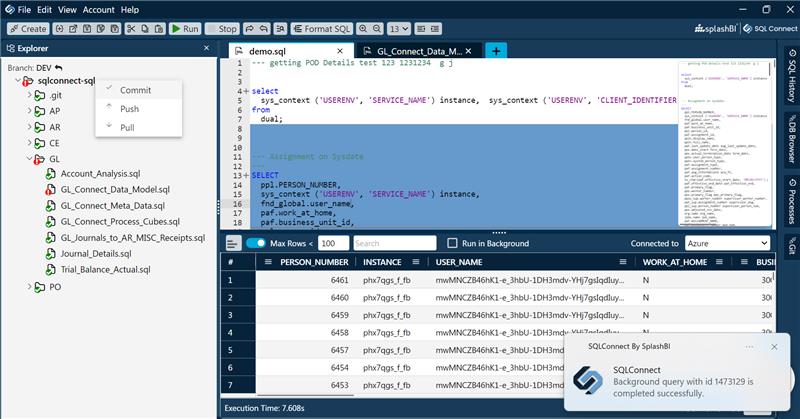Open WORK_AT_HOME column menu icon
Viewport: 800px width, 419px height.
click(x=719, y=262)
